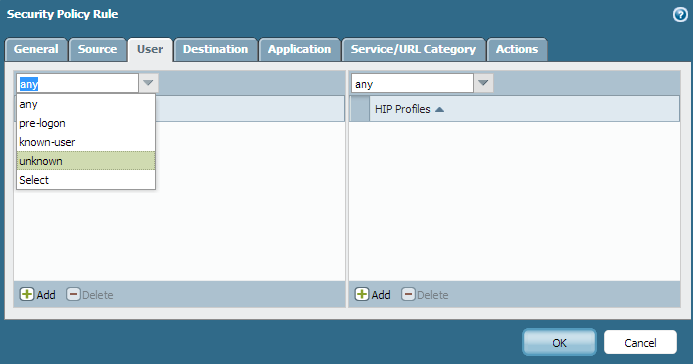Viewport: 693px width, 364px height.
Task: Go to the Service/URL Category tab
Action: click(x=414, y=49)
